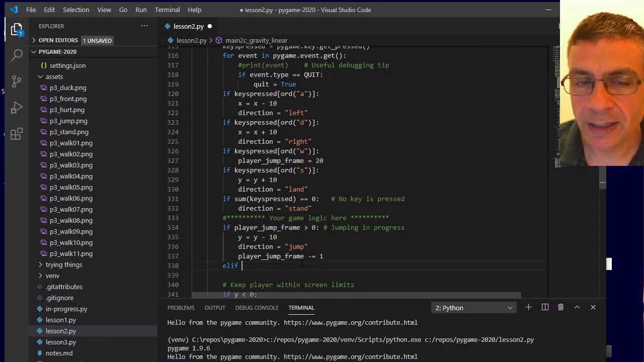Image resolution: width=644 pixels, height=362 pixels.
Task: Switch to the Output panel tab
Action: click(215, 308)
